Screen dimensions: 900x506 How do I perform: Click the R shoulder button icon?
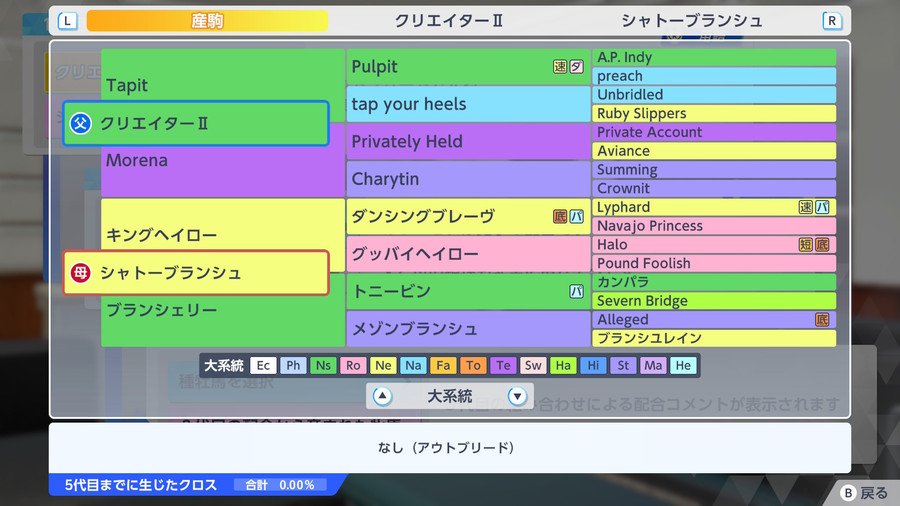[x=832, y=21]
